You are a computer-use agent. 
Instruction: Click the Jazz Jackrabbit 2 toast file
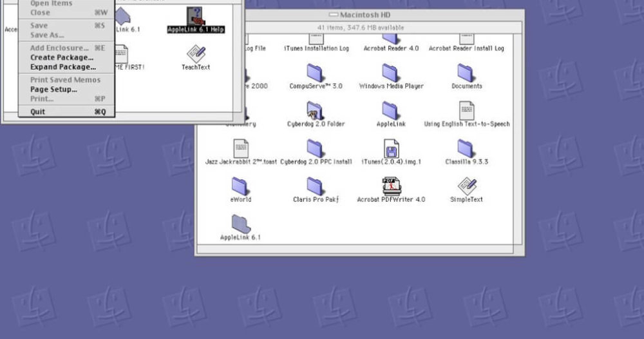tap(240, 149)
